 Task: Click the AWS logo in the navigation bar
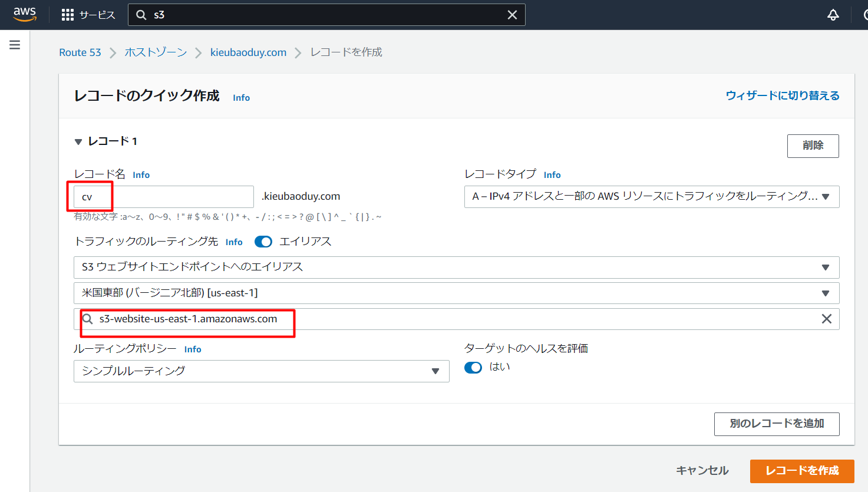(x=24, y=14)
